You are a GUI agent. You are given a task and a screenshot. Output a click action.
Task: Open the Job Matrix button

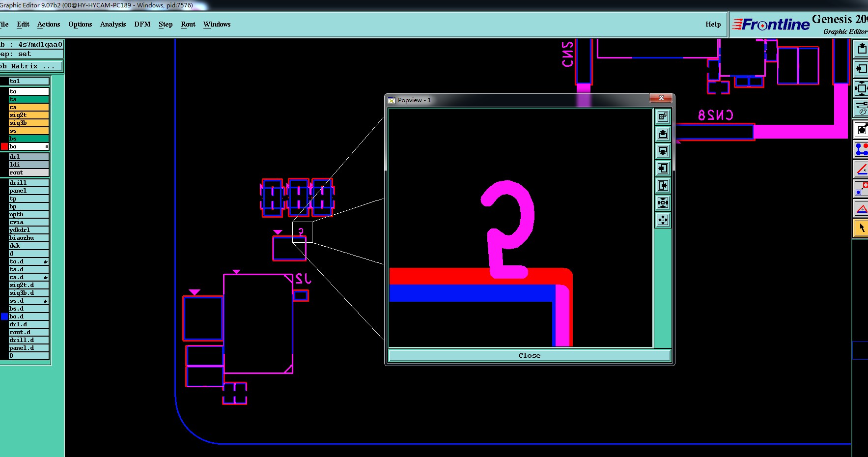click(x=31, y=66)
